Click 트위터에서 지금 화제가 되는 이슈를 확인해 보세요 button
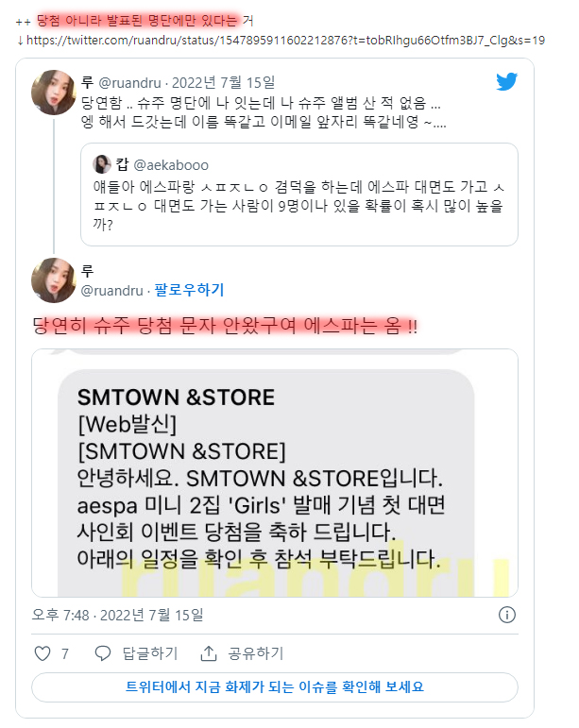The image size is (579, 728). point(275,687)
